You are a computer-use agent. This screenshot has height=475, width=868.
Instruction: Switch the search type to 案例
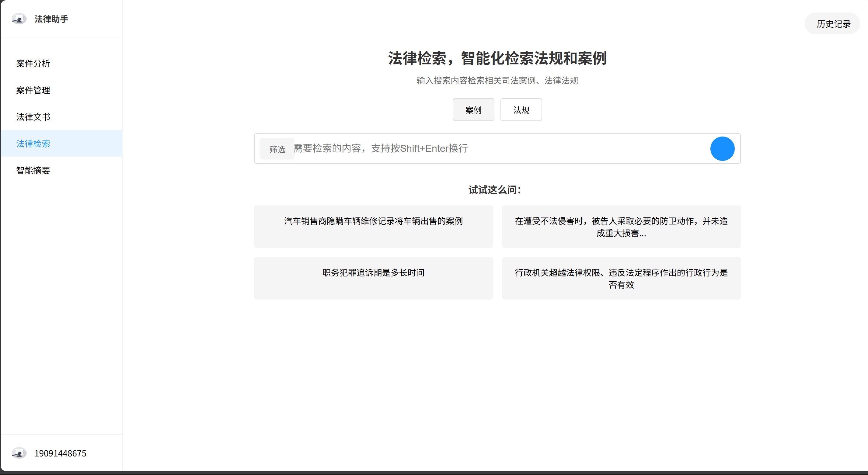pyautogui.click(x=473, y=110)
